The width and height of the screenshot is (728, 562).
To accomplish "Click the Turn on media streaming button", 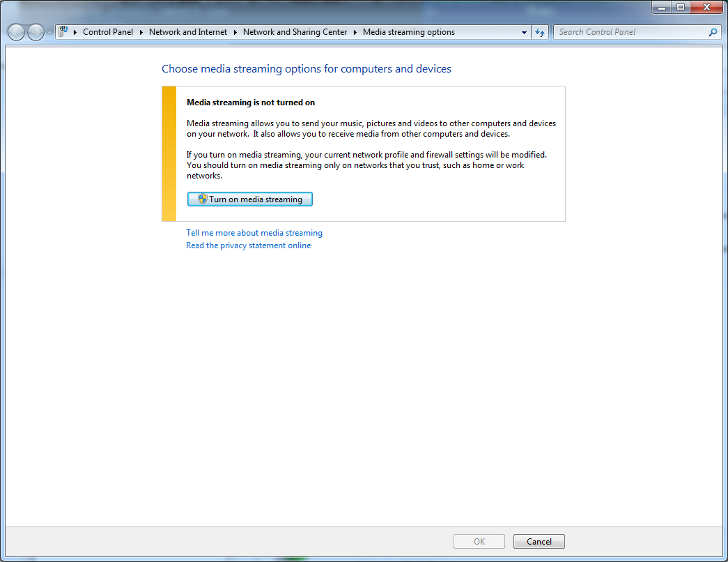I will pyautogui.click(x=250, y=199).
